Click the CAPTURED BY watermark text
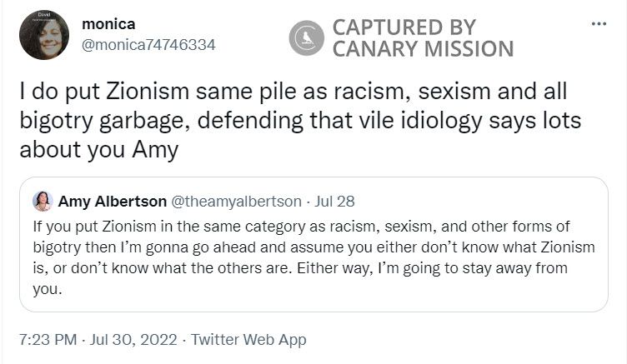The width and height of the screenshot is (627, 364). (404, 27)
